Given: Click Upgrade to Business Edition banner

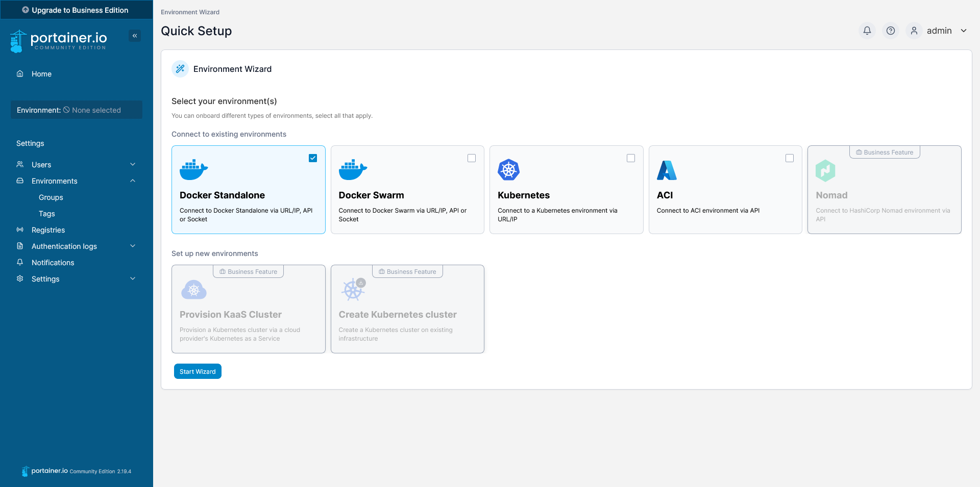Looking at the screenshot, I should pos(77,10).
